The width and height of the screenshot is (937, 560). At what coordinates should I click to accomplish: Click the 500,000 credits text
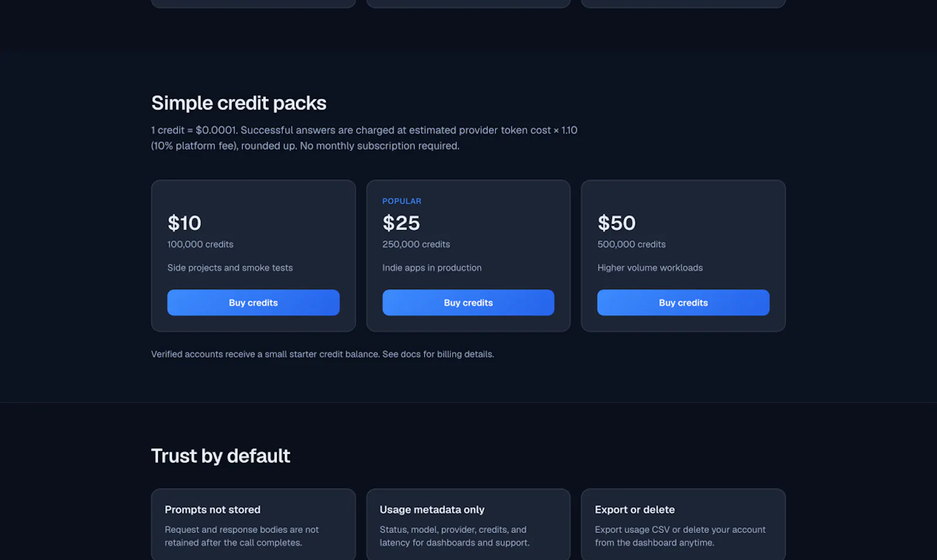631,244
